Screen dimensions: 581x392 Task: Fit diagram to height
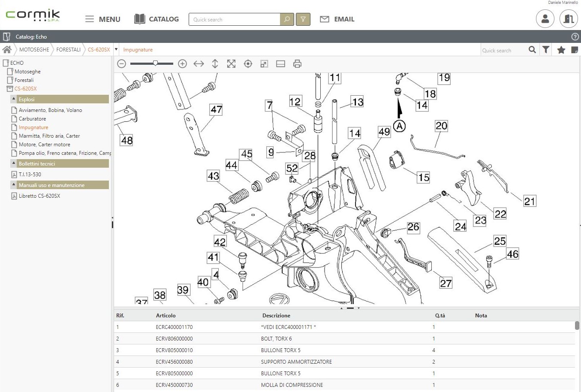point(215,64)
